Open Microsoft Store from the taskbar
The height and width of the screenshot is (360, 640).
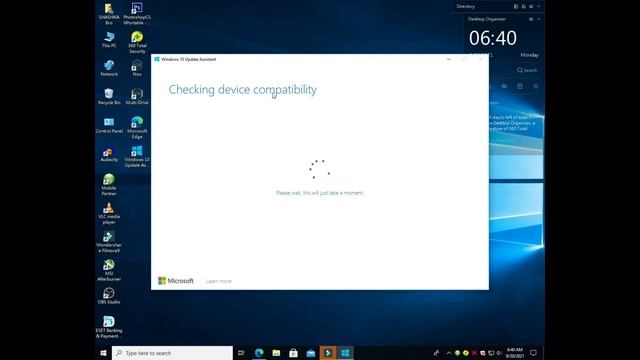(x=293, y=353)
